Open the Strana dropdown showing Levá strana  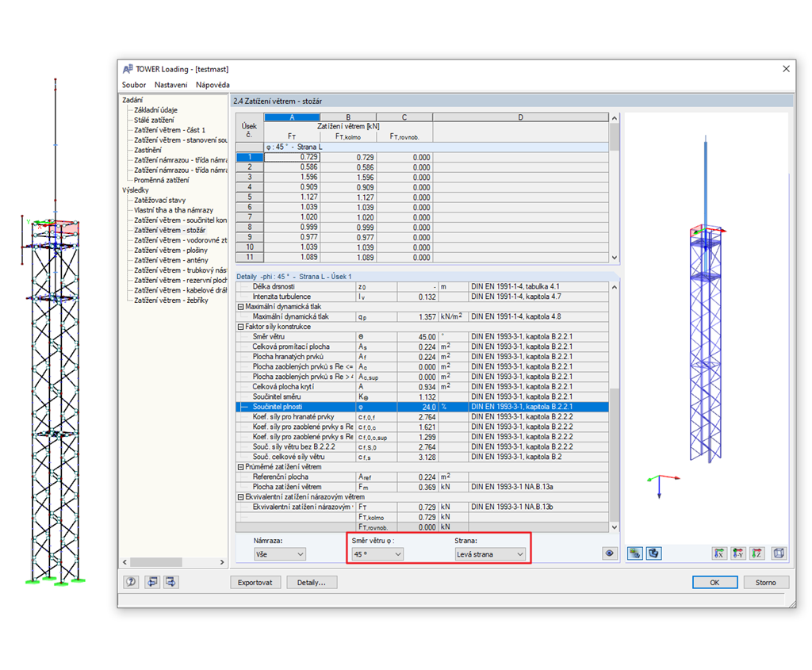pos(491,553)
